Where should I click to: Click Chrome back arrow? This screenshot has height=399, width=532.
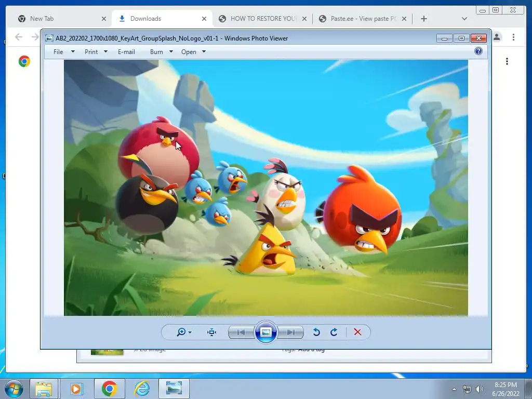19,37
